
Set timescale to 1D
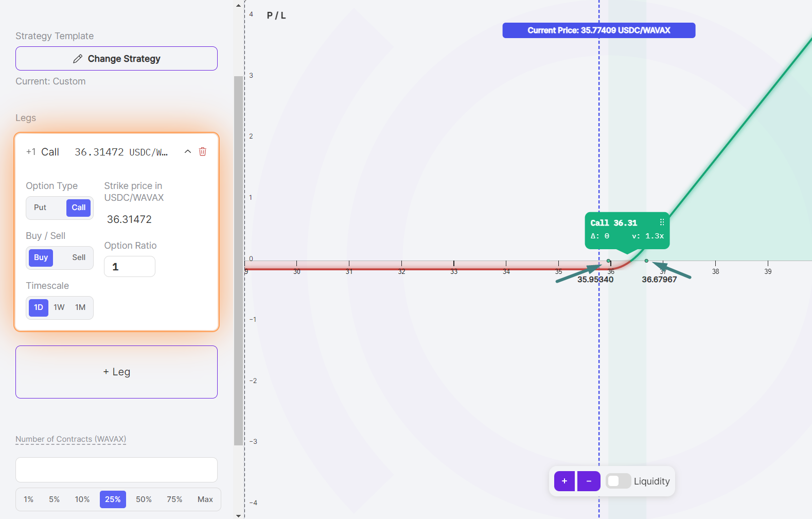[x=39, y=307]
